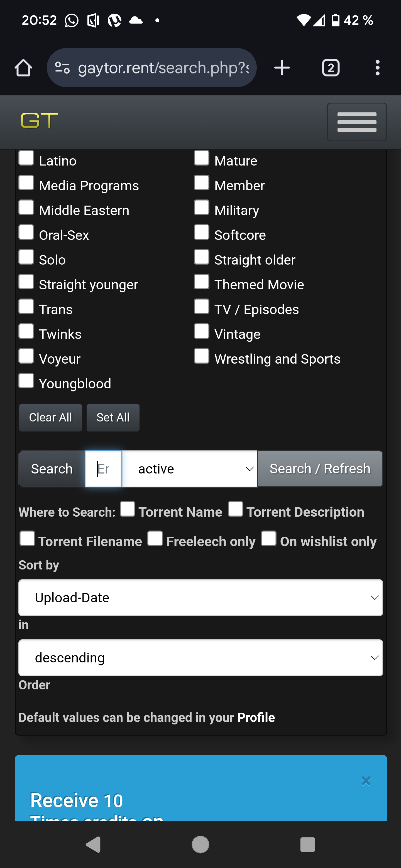Open the Upload-Date sort dropdown
This screenshot has width=401, height=868.
point(201,598)
